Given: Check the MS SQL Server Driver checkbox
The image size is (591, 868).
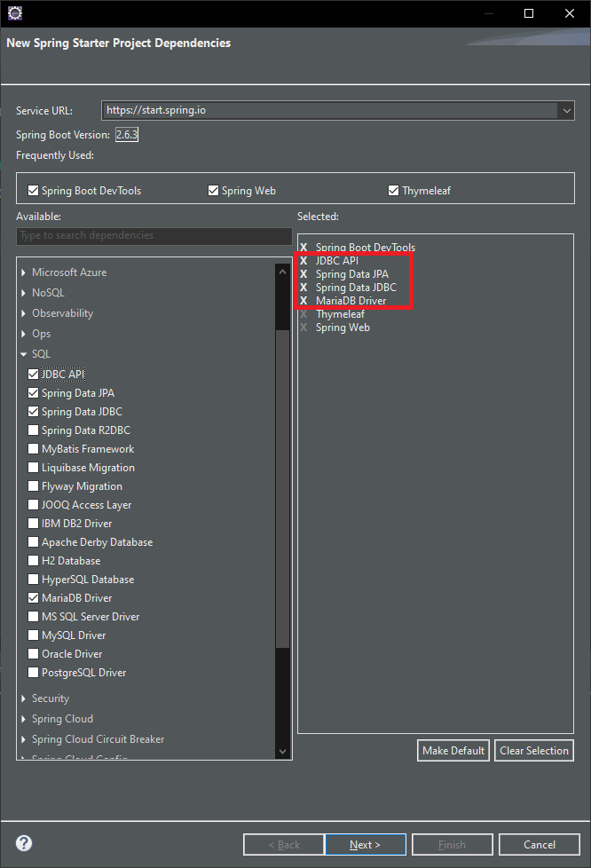Looking at the screenshot, I should click(x=33, y=617).
